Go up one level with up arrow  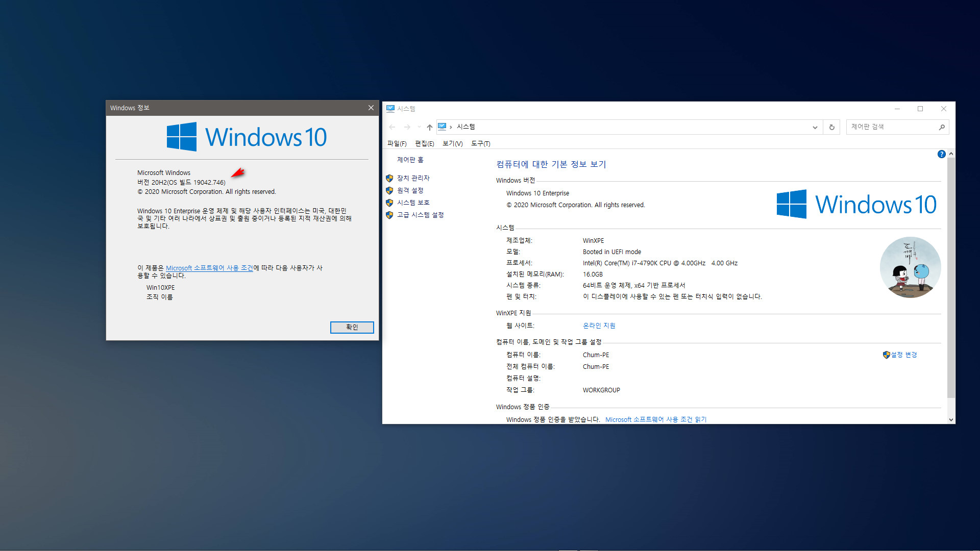430,127
